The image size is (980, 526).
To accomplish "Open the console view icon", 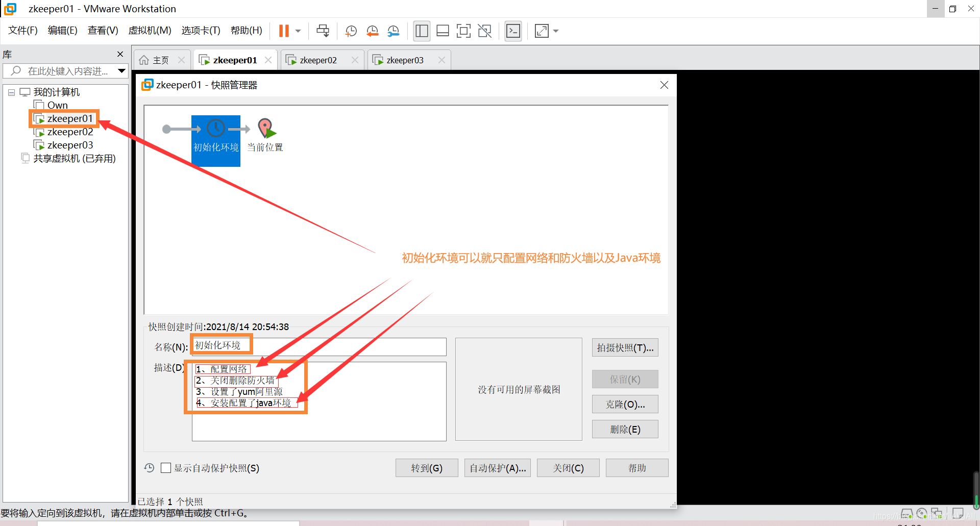I will pos(513,31).
